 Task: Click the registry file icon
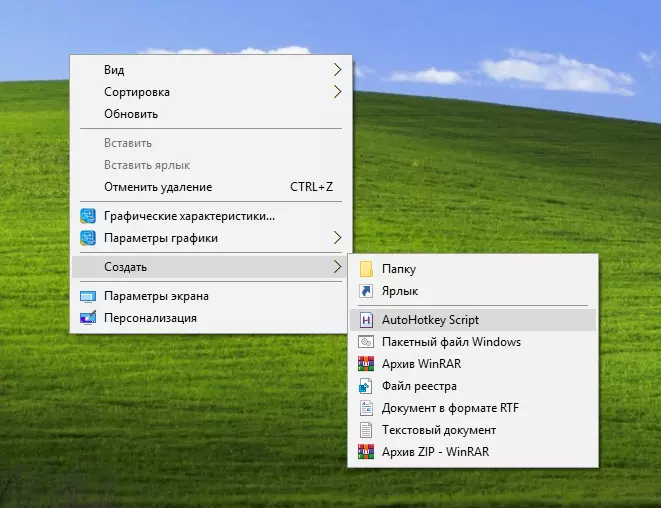[365, 386]
